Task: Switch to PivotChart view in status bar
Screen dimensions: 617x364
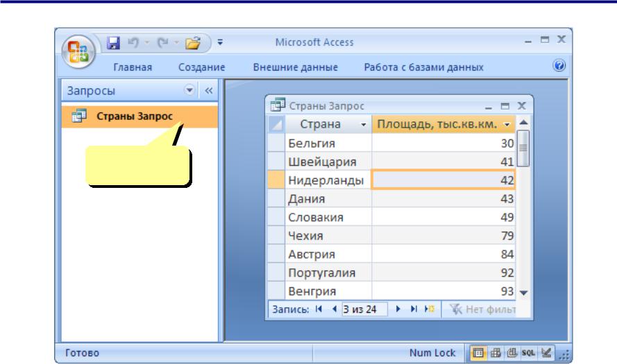Action: coord(512,353)
